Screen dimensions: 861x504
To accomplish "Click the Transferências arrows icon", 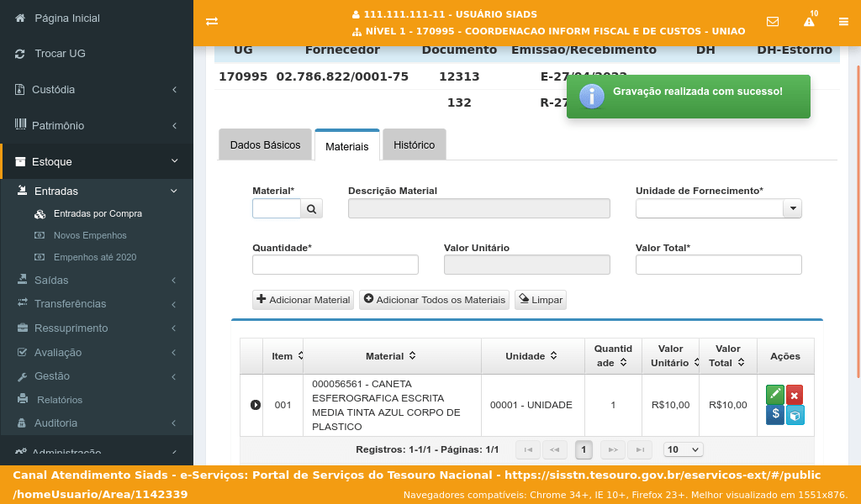I will [23, 303].
